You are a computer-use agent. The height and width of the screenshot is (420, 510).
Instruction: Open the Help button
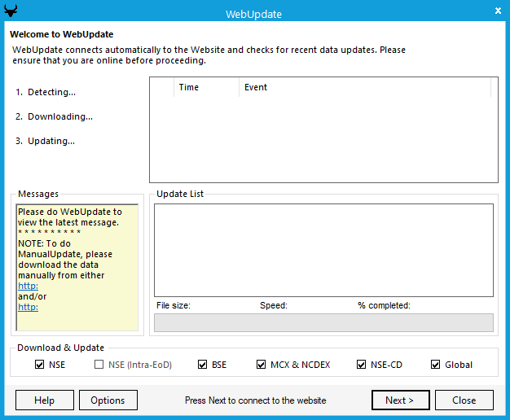tap(44, 400)
